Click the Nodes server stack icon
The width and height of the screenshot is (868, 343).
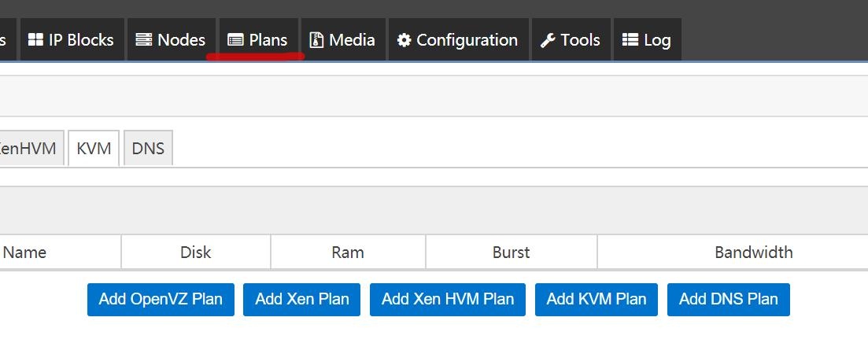pos(144,40)
